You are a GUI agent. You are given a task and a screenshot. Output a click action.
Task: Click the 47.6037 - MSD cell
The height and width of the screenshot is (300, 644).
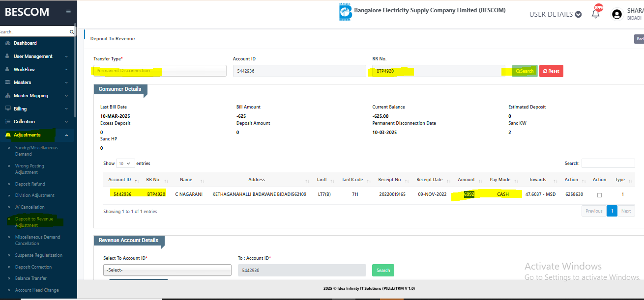540,194
